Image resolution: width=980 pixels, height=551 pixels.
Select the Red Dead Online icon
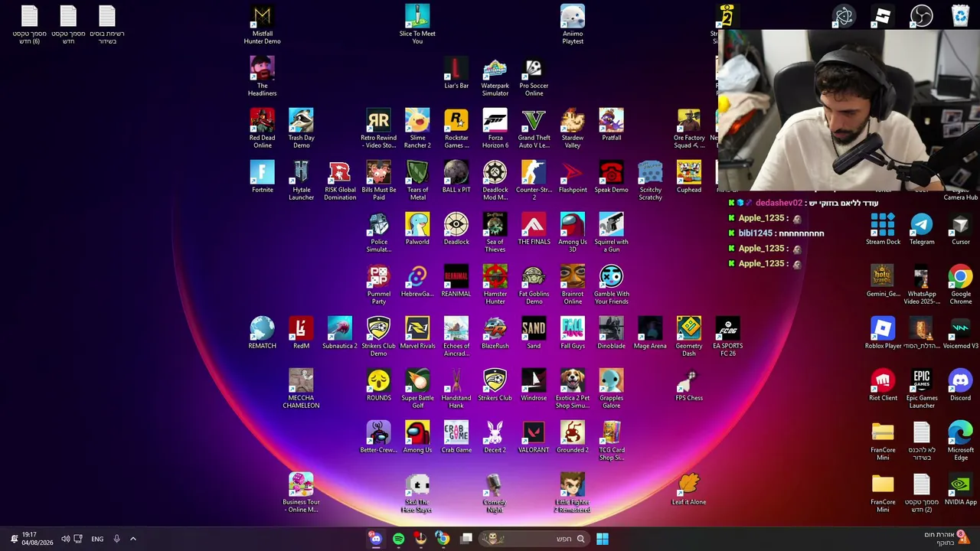(262, 129)
